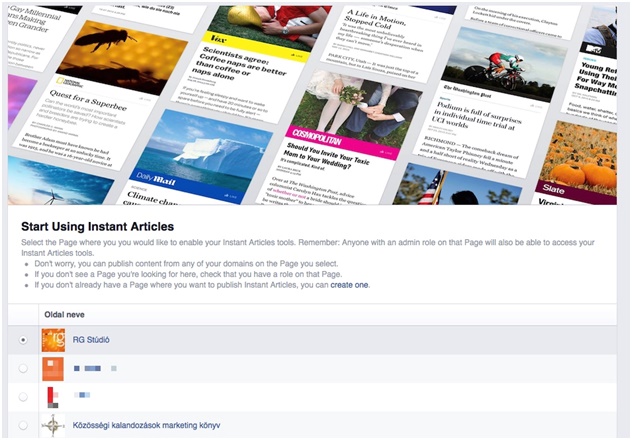Open the RG Stúdió page link
This screenshot has width=632, height=440.
tap(91, 340)
